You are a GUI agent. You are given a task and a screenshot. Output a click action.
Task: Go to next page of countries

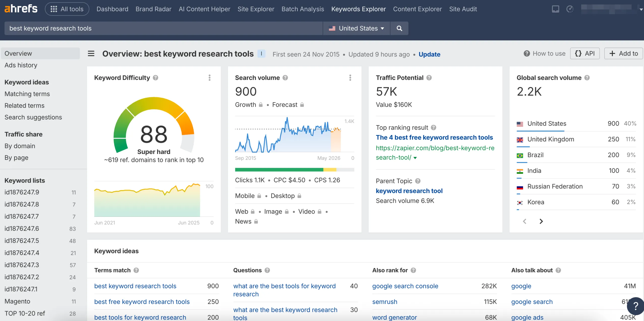tap(541, 221)
